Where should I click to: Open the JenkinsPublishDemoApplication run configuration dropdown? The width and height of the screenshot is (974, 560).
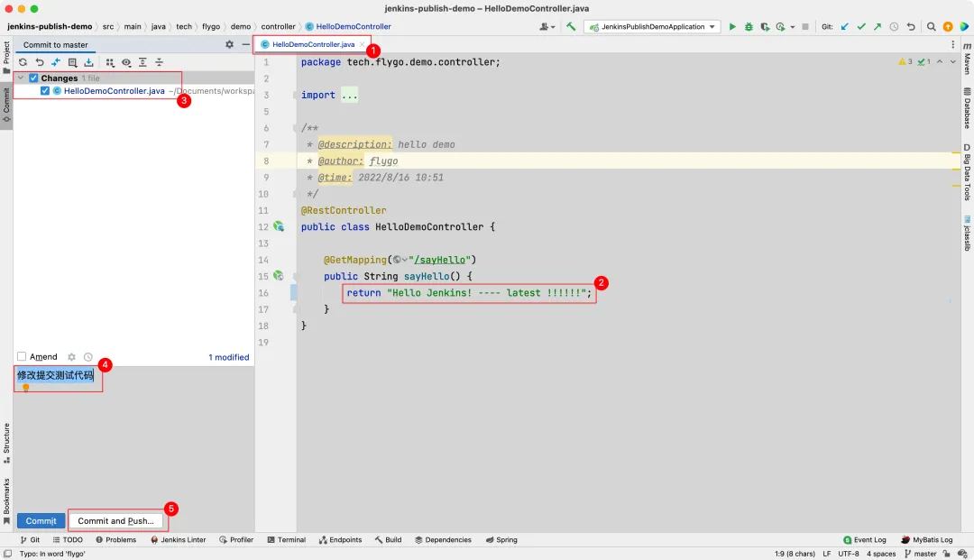654,27
